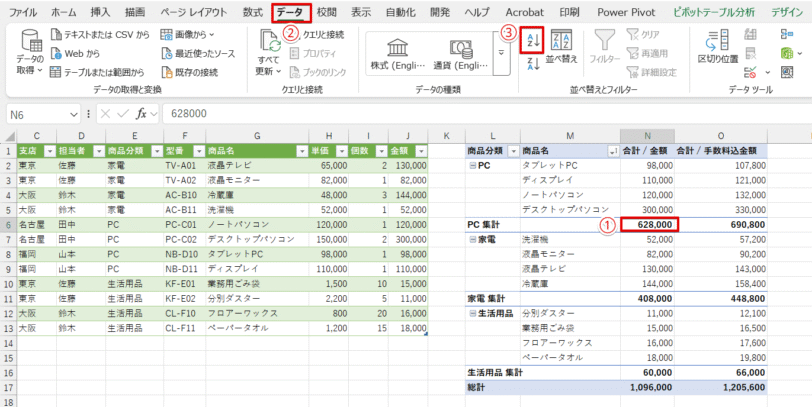Click the insert function fx icon

coord(141,114)
